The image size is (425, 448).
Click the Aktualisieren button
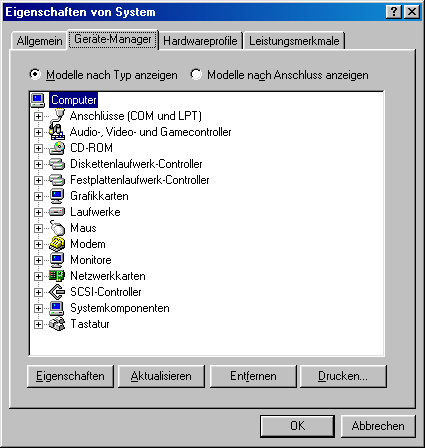(x=161, y=376)
